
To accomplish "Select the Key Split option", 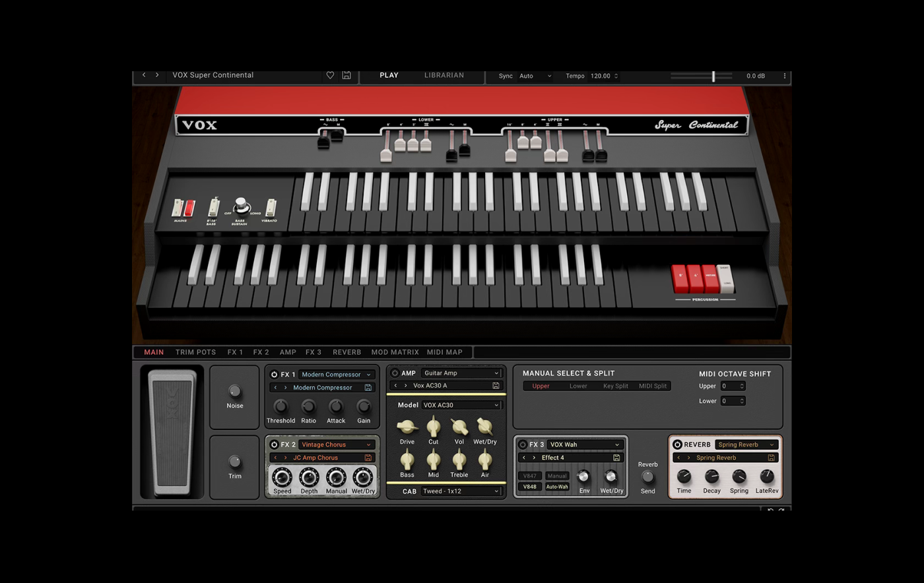I will (x=616, y=386).
